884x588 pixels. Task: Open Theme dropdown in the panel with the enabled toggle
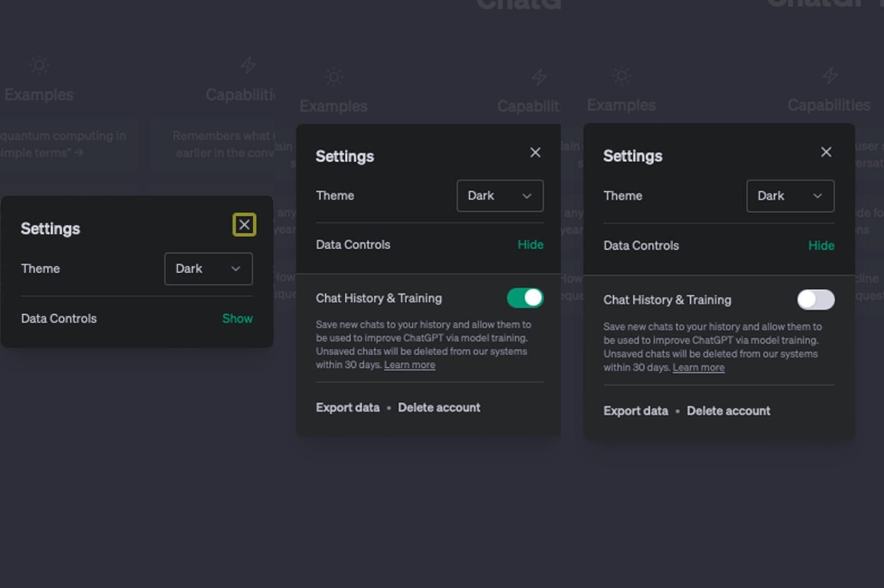coord(500,196)
